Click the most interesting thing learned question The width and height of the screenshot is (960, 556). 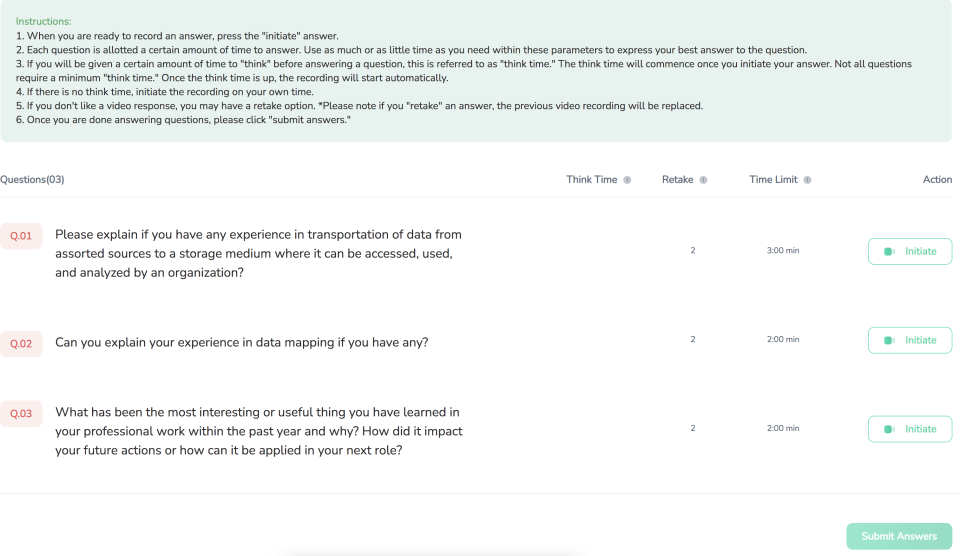point(258,431)
